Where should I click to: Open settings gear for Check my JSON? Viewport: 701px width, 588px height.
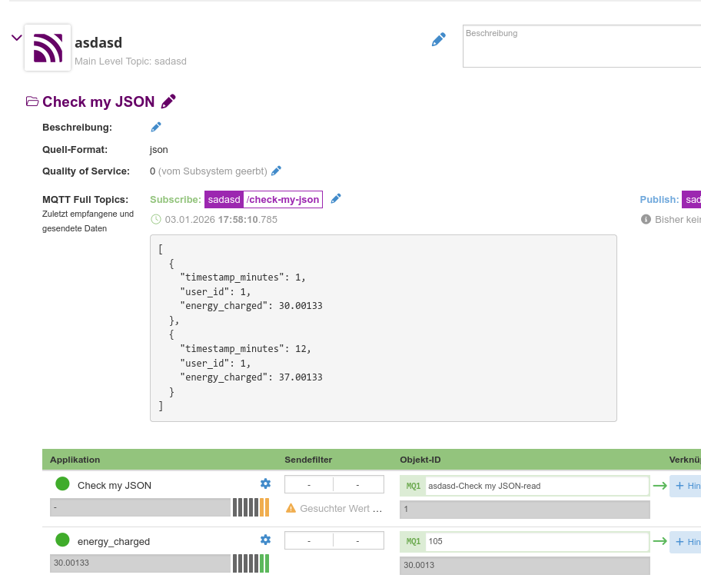click(x=265, y=483)
